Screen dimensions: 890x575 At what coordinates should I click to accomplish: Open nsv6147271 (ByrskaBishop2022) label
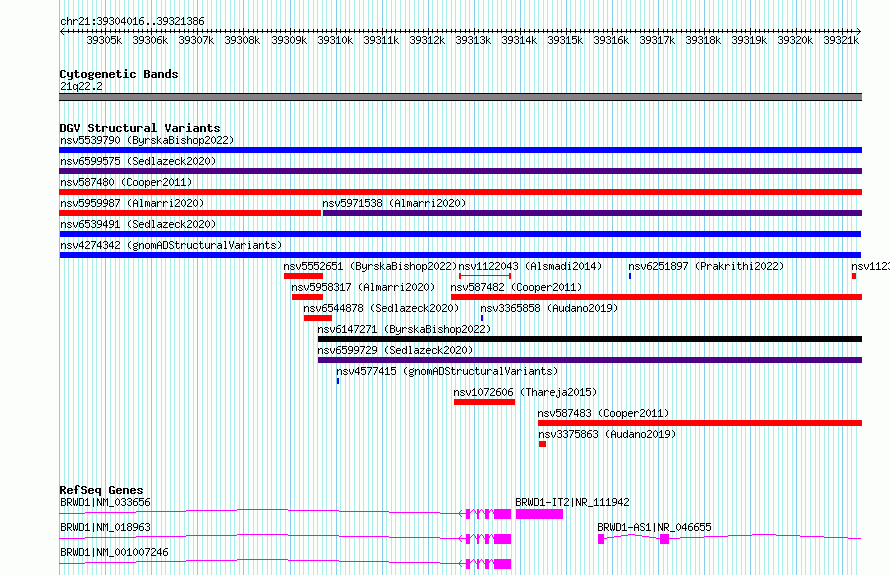point(404,329)
